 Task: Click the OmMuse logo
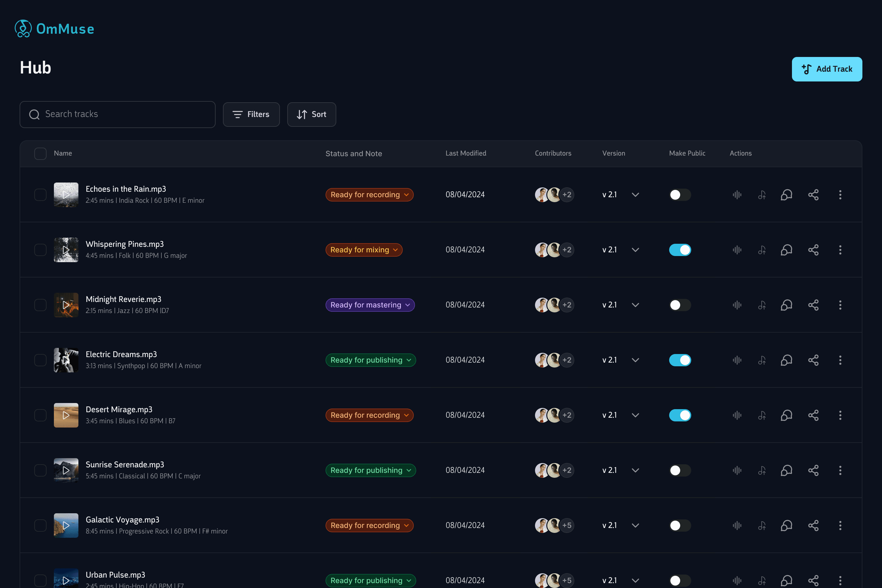click(55, 28)
